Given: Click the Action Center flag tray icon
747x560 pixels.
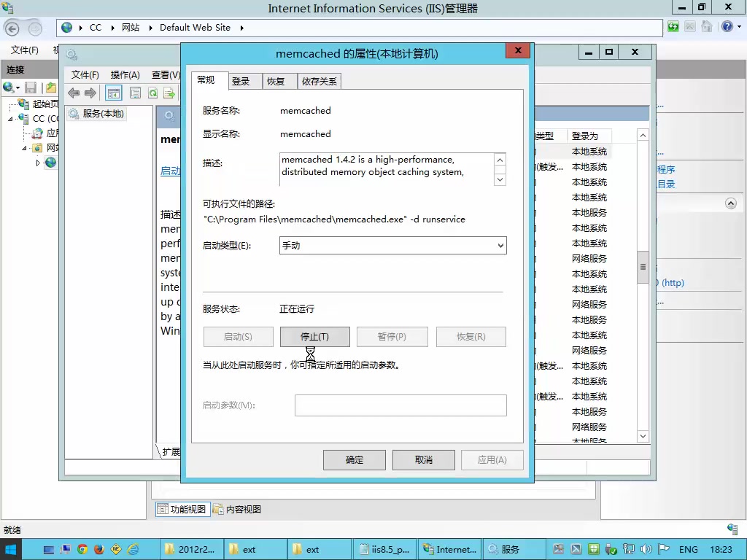Looking at the screenshot, I should 664,549.
